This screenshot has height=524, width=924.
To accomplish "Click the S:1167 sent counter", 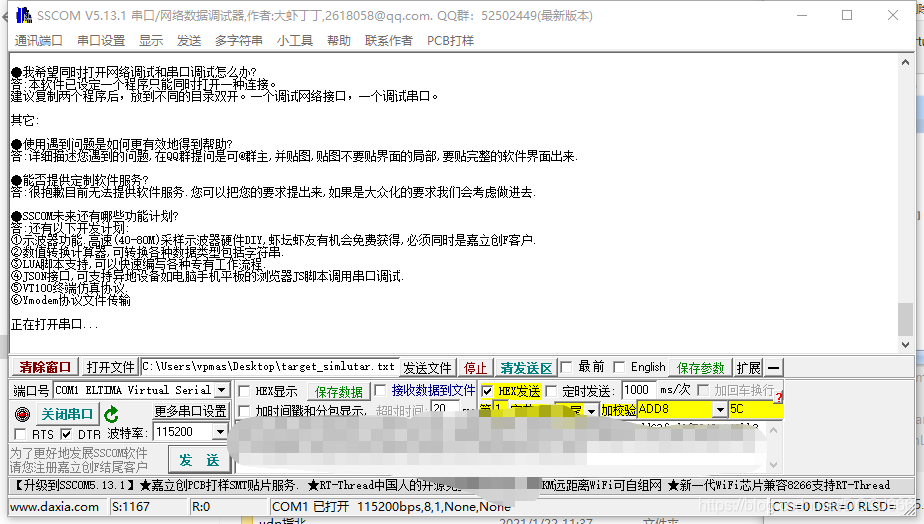I will click(x=131, y=507).
